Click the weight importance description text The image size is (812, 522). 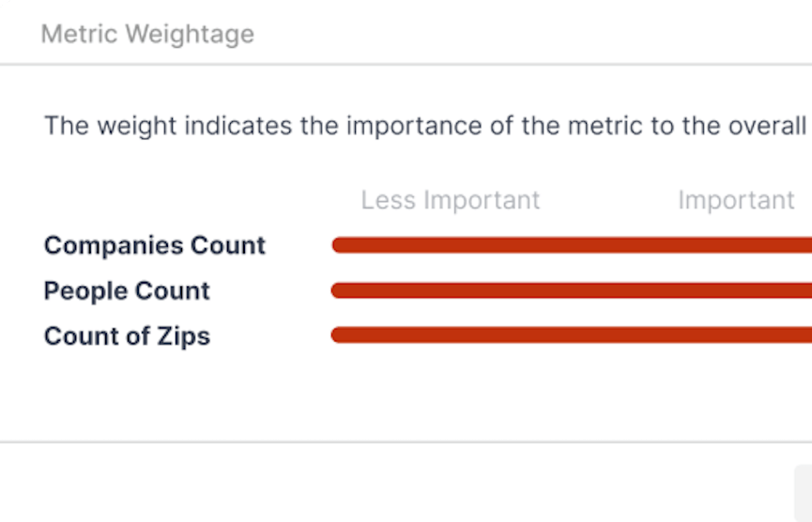pos(425,125)
